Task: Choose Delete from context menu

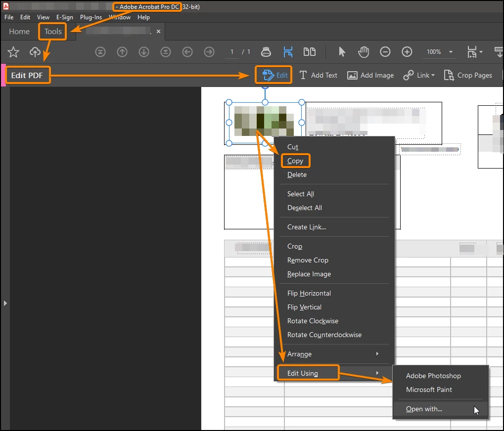Action: 334,174
